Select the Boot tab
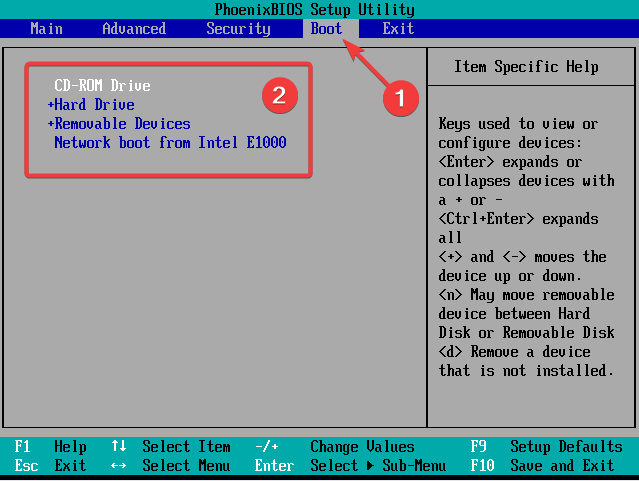This screenshot has width=639, height=481. click(326, 29)
